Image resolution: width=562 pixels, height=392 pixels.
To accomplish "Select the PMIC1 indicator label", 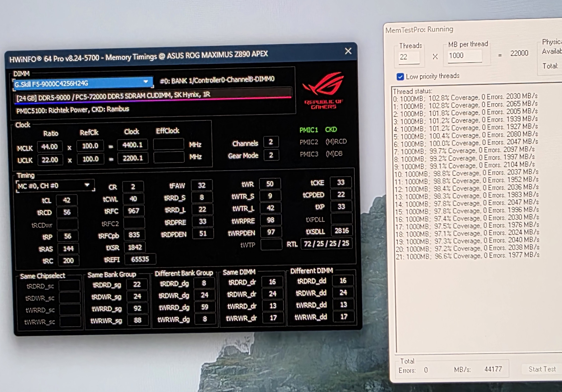I will (309, 130).
